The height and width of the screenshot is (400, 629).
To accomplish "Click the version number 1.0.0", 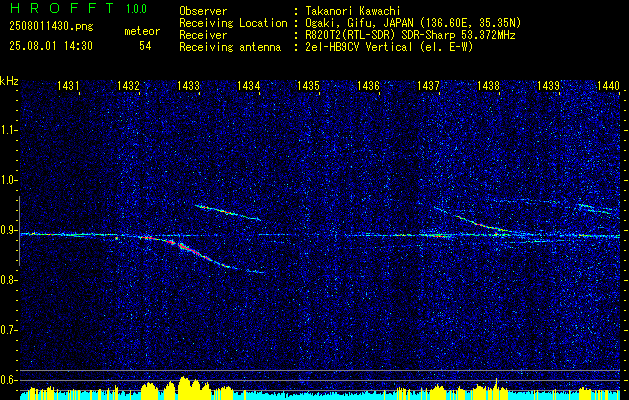I will [136, 9].
